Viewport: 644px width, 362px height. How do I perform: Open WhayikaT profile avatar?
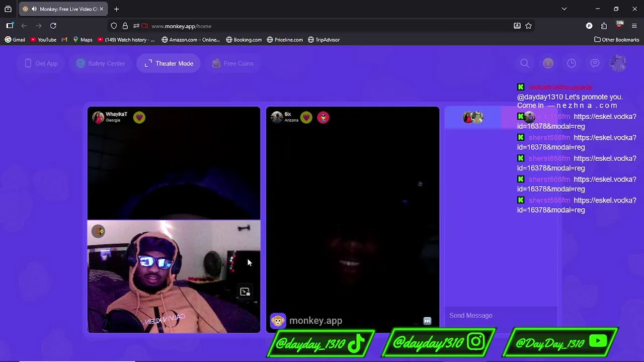(98, 117)
